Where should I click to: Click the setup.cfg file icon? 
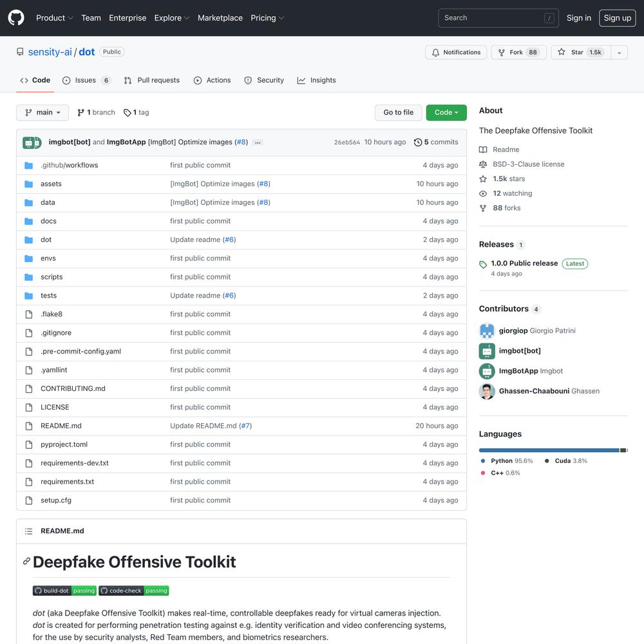[x=29, y=500]
